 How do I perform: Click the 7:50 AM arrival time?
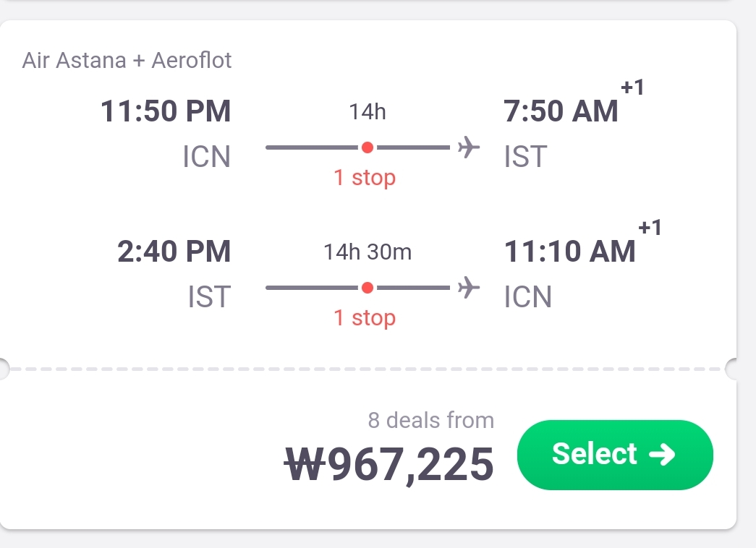pos(561,112)
